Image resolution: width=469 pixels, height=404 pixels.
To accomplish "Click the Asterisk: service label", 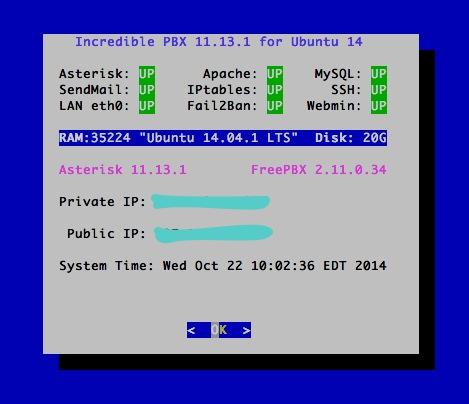I will (x=94, y=74).
